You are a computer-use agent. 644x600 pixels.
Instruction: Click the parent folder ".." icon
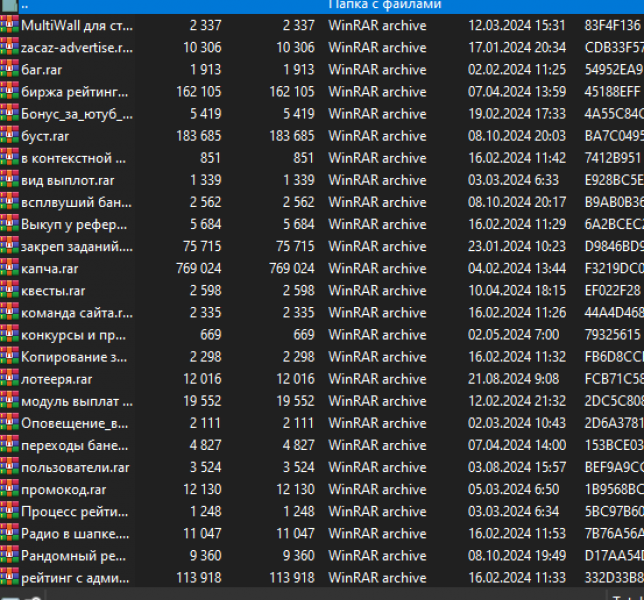pyautogui.click(x=9, y=5)
